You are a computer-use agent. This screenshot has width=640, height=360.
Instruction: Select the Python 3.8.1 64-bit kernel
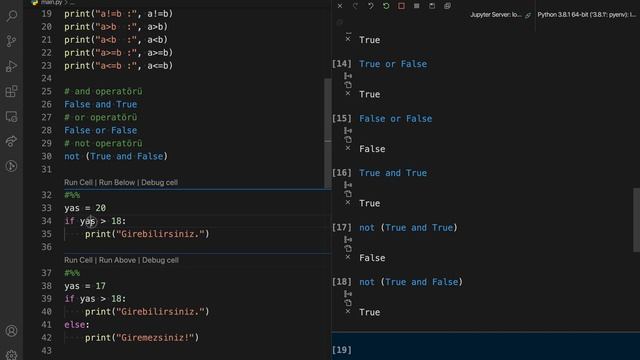pos(587,15)
